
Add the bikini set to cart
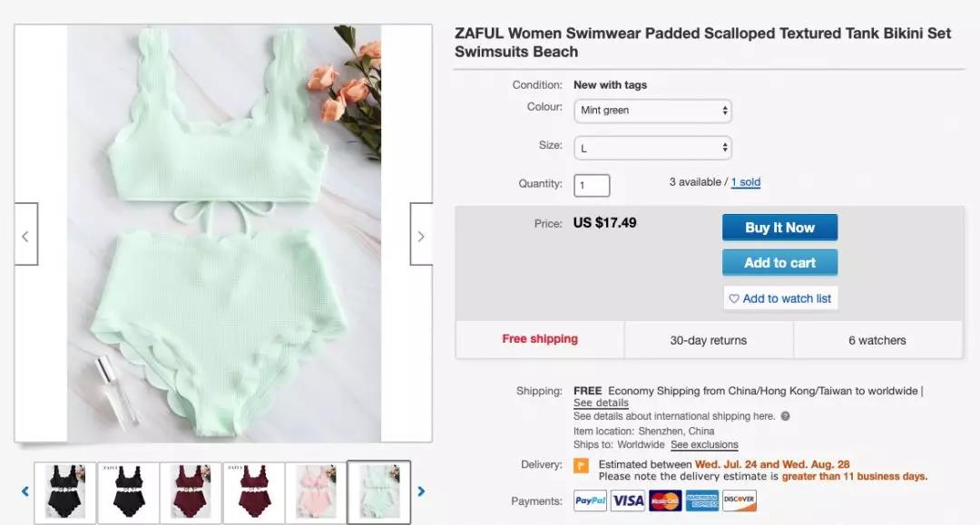[779, 263]
